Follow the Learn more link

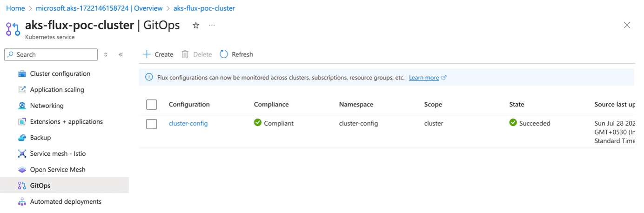[x=424, y=78]
